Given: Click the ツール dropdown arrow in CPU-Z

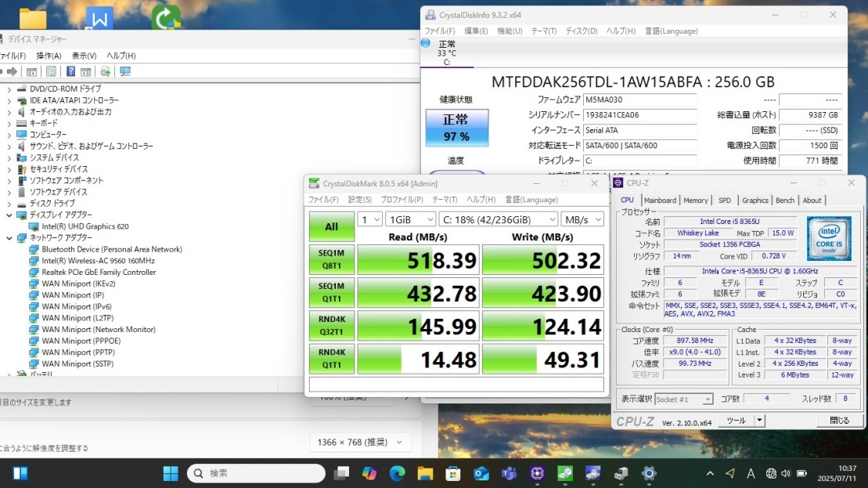Looking at the screenshot, I should tap(759, 421).
